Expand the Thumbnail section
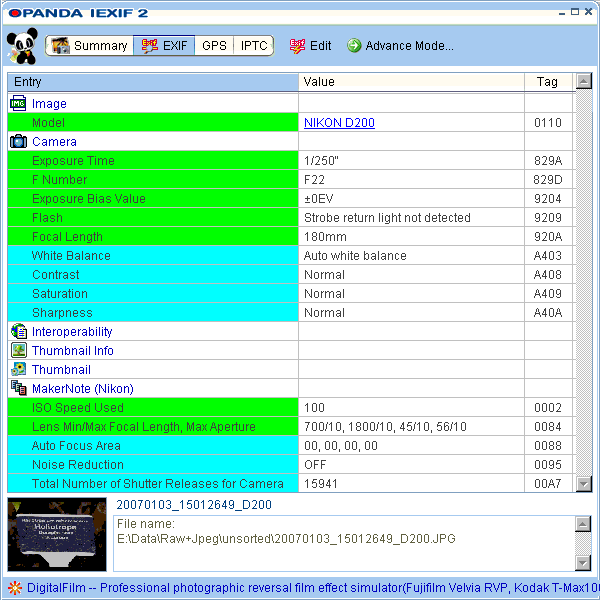Screen dimensions: 600x600 coord(61,370)
